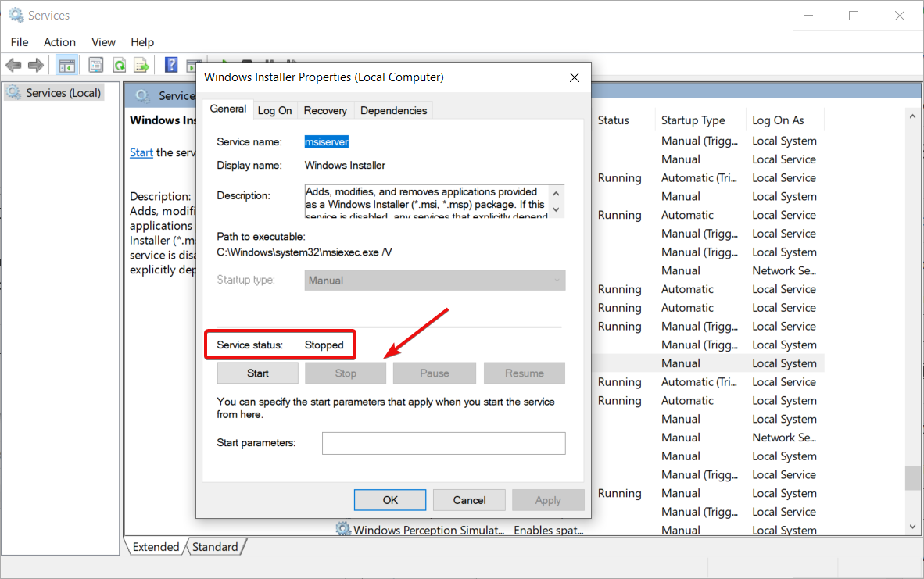The image size is (924, 579).
Task: Click the services list scrollbar thumb
Action: point(913,477)
